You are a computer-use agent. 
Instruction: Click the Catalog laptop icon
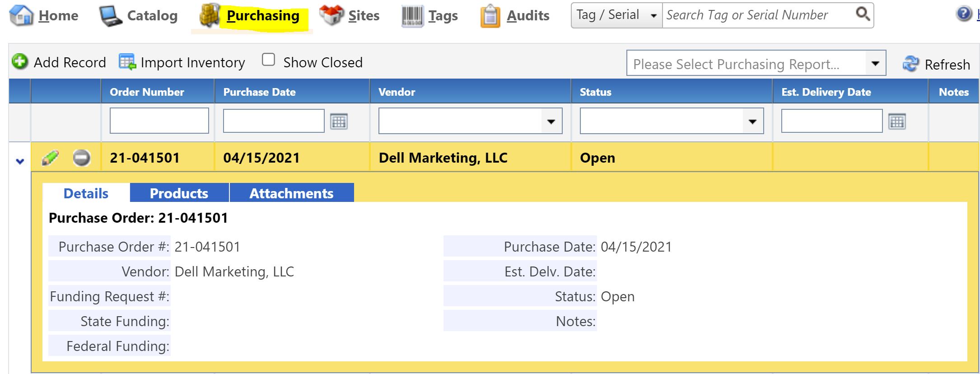[110, 16]
